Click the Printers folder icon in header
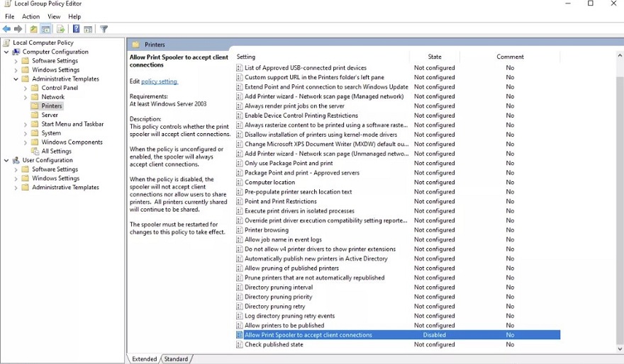 pos(135,45)
